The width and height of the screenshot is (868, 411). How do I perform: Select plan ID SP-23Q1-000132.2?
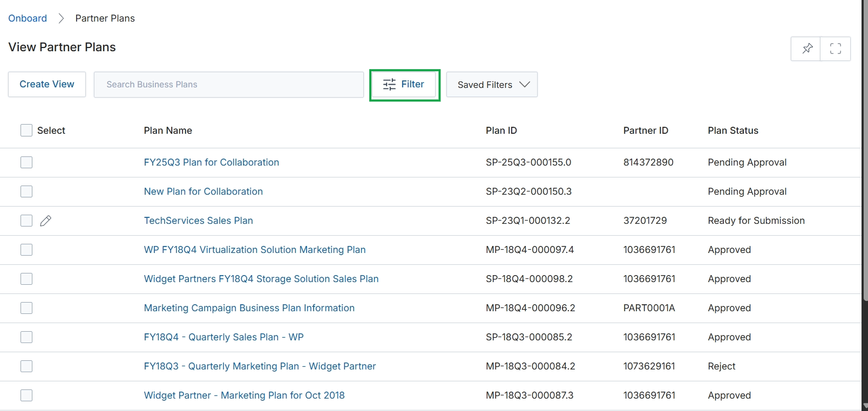[528, 221]
